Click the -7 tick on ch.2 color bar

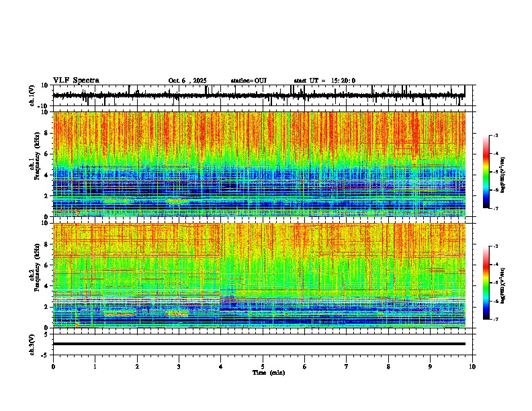pos(496,319)
